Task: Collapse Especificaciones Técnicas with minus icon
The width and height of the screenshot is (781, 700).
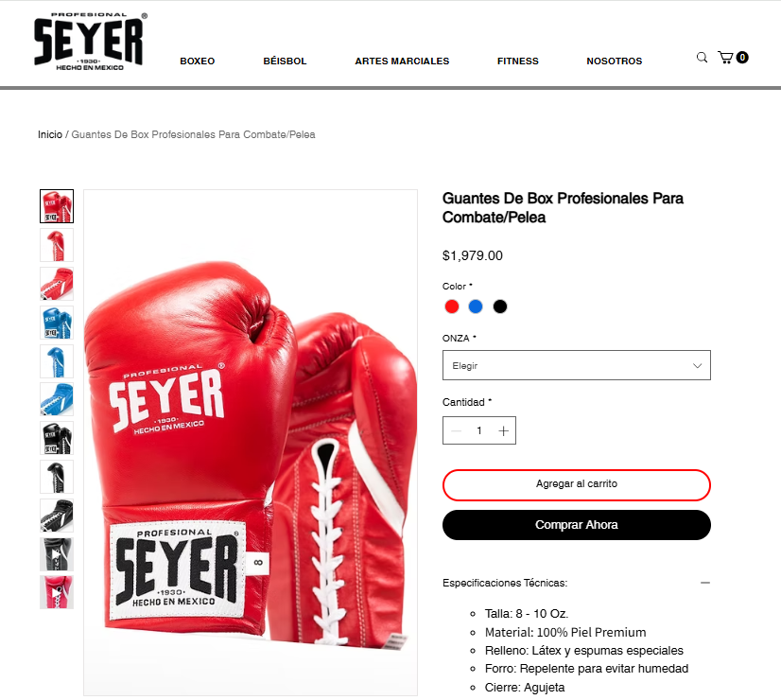Action: pyautogui.click(x=704, y=583)
